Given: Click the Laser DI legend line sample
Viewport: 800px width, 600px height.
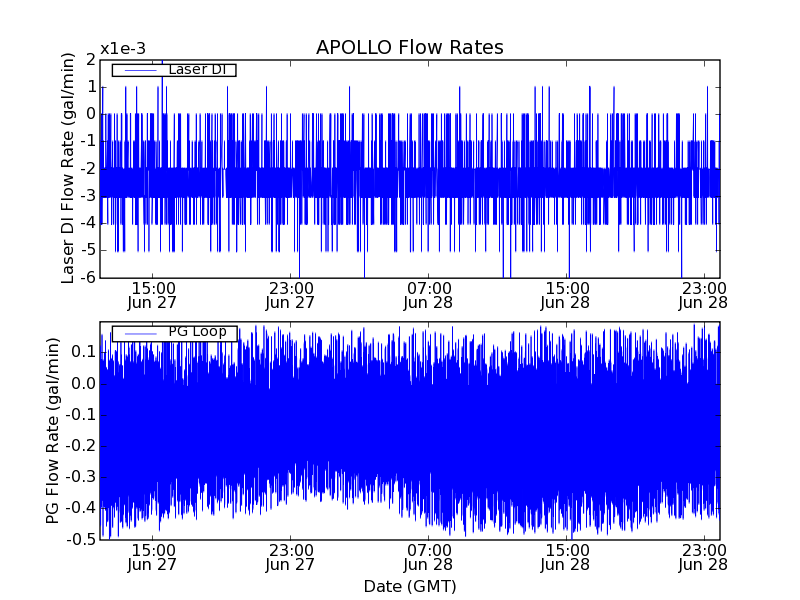Looking at the screenshot, I should 140,70.
